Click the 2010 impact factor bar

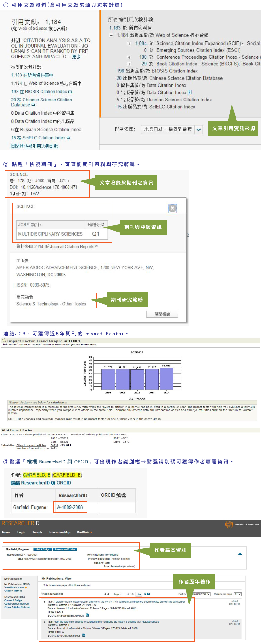pos(108,379)
